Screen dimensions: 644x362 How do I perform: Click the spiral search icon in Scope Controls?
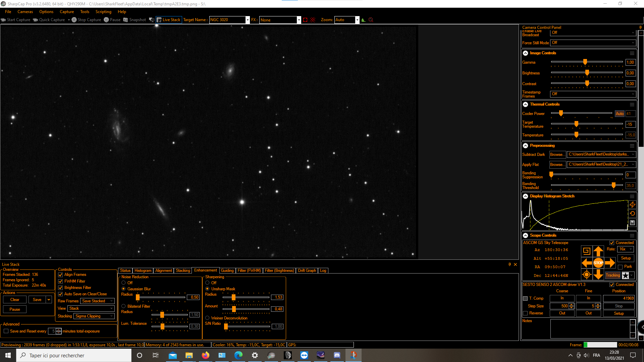[586, 251]
